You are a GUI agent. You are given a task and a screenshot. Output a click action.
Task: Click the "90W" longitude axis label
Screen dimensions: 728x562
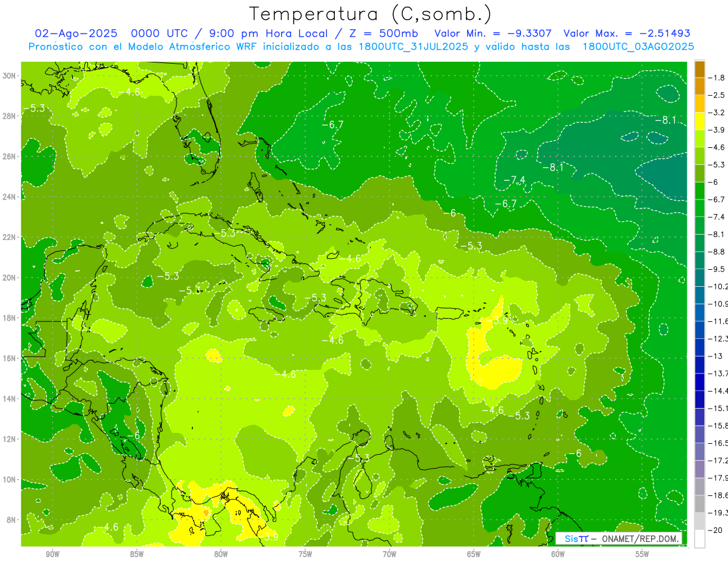click(52, 555)
